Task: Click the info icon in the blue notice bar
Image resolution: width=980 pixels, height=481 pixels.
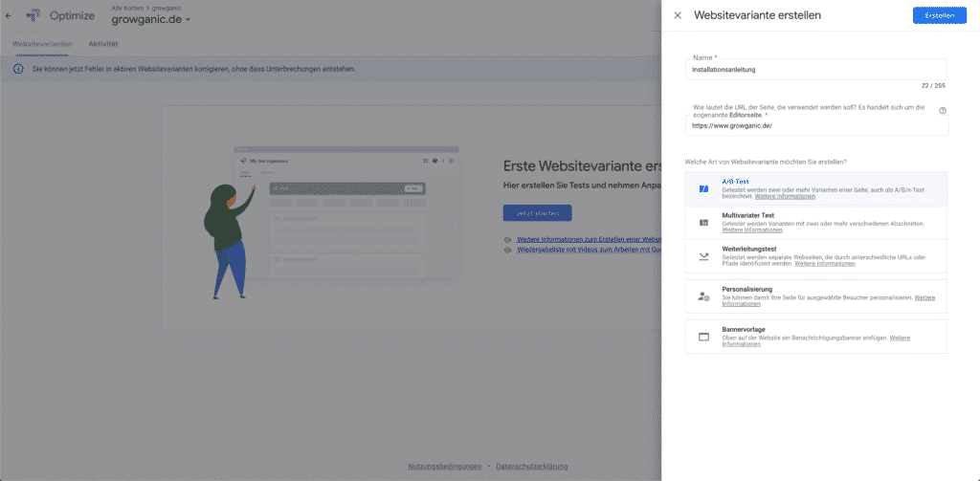Action: 18,69
